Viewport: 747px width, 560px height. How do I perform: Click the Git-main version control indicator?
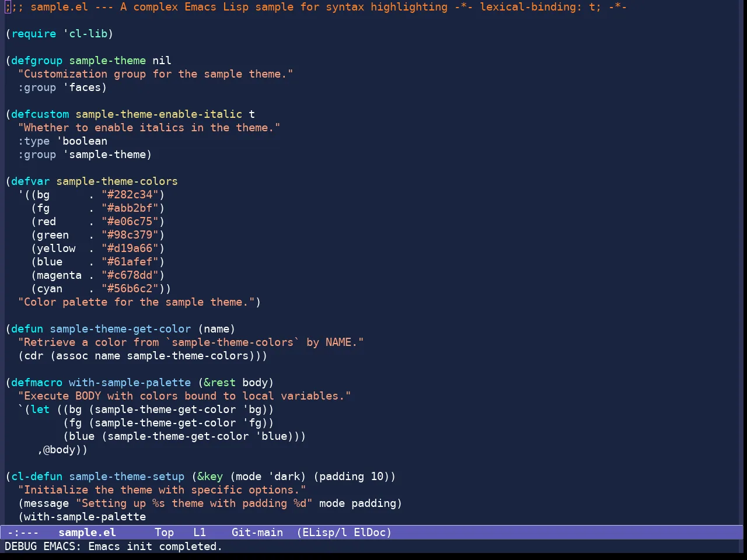pyautogui.click(x=257, y=533)
